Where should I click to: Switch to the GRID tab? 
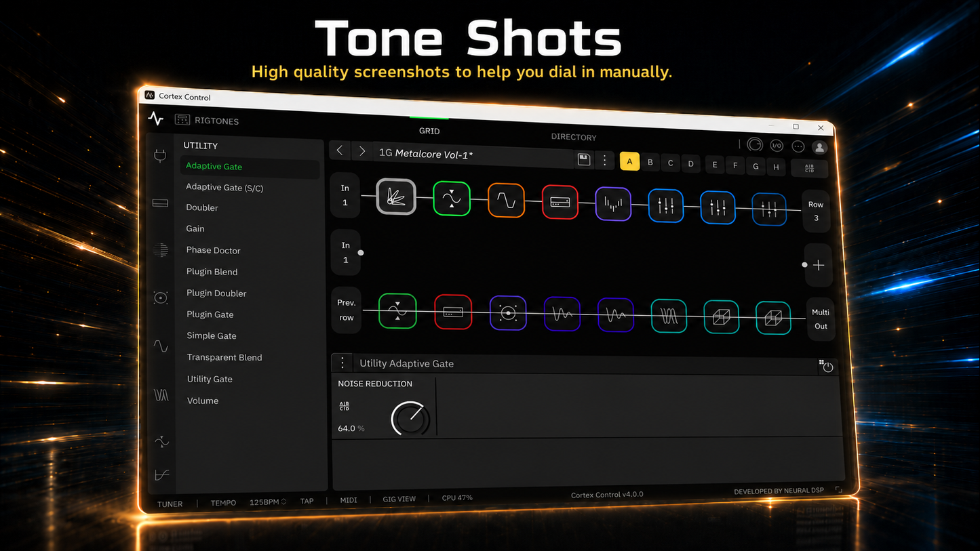[x=429, y=131]
